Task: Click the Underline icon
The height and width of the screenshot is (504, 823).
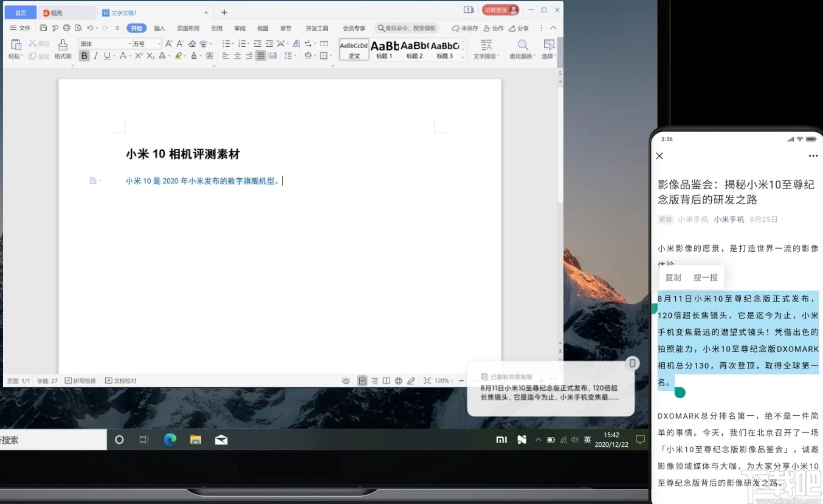Action: tap(107, 55)
